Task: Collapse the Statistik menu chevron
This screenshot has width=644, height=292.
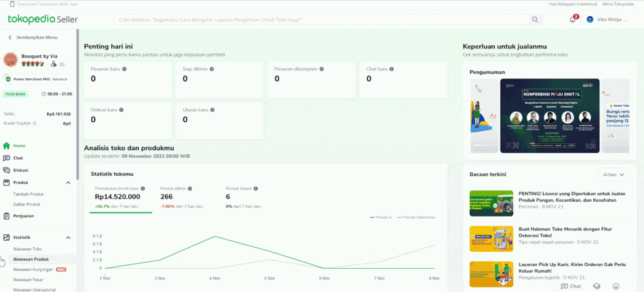Action: click(x=68, y=237)
